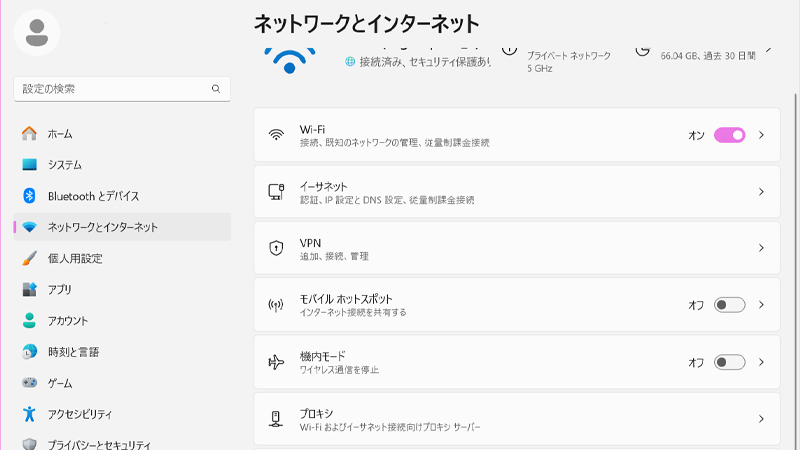Click the Bluetooth icon in sidebar

pos(29,196)
